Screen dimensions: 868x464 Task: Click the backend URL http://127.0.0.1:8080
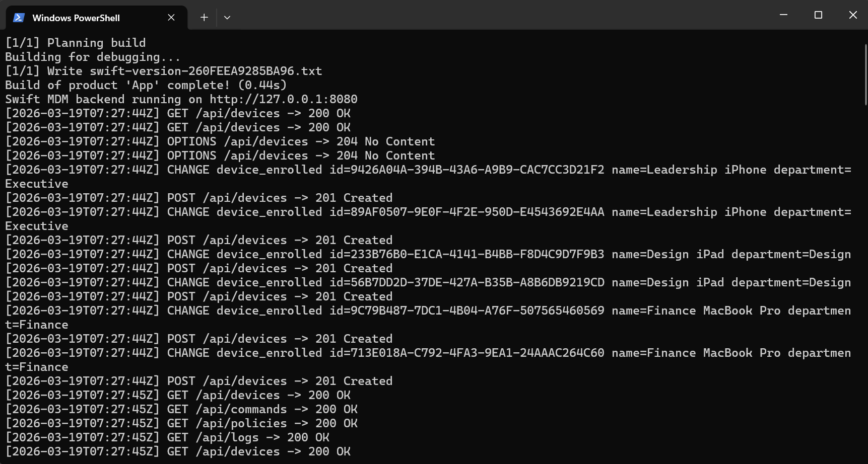pos(283,99)
